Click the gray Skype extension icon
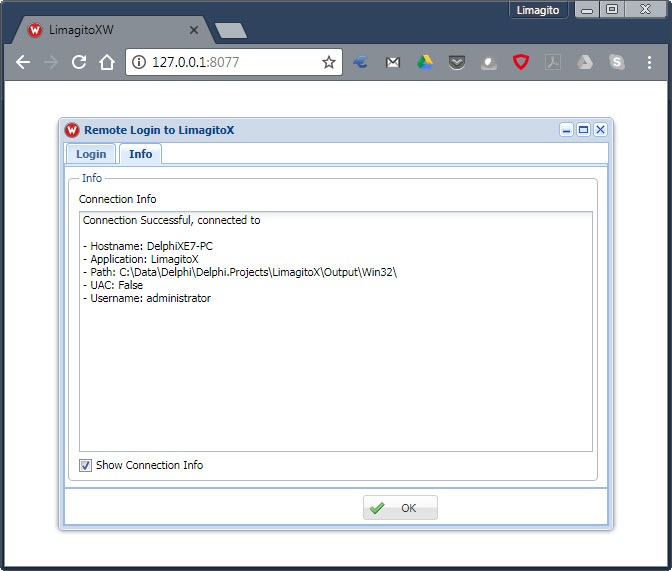 tap(617, 63)
